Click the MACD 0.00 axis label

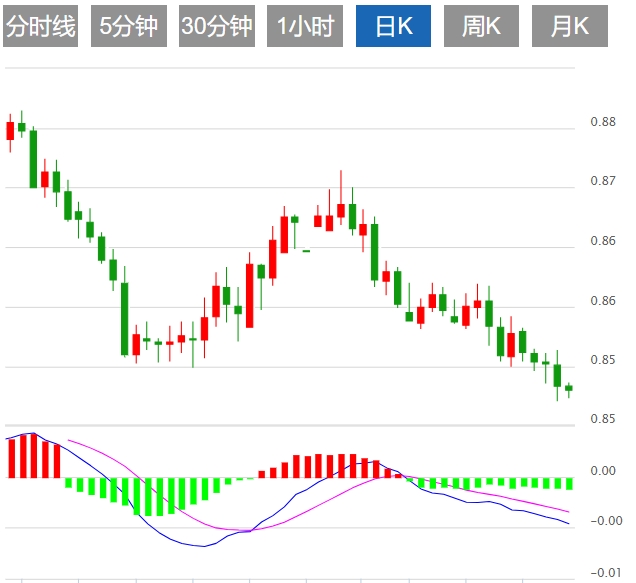click(603, 471)
